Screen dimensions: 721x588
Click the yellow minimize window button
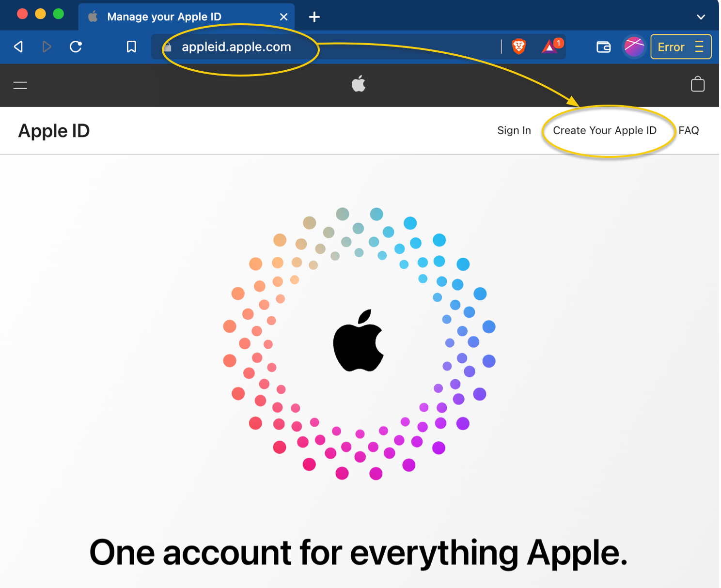[x=40, y=14]
